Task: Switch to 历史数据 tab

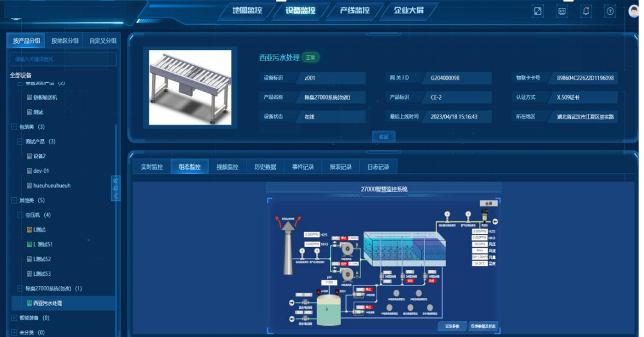Action: tap(265, 167)
